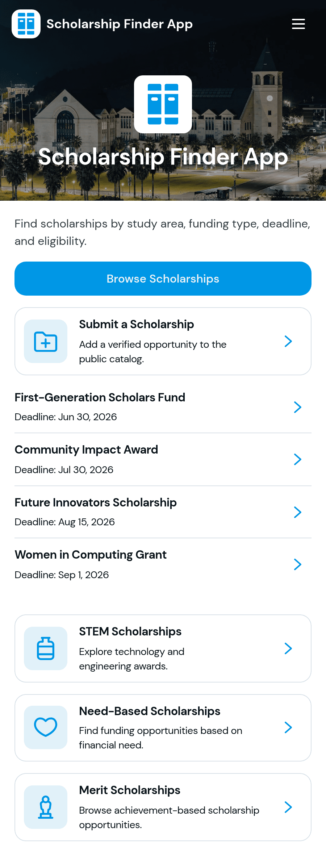
Task: Click the Merit Scholarships chevron arrow
Action: (288, 807)
